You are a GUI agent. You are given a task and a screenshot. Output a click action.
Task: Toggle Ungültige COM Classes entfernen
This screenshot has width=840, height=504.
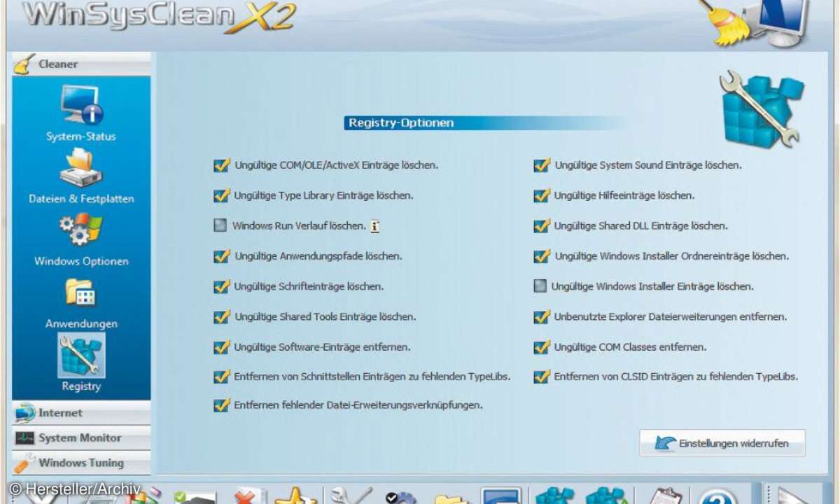541,346
